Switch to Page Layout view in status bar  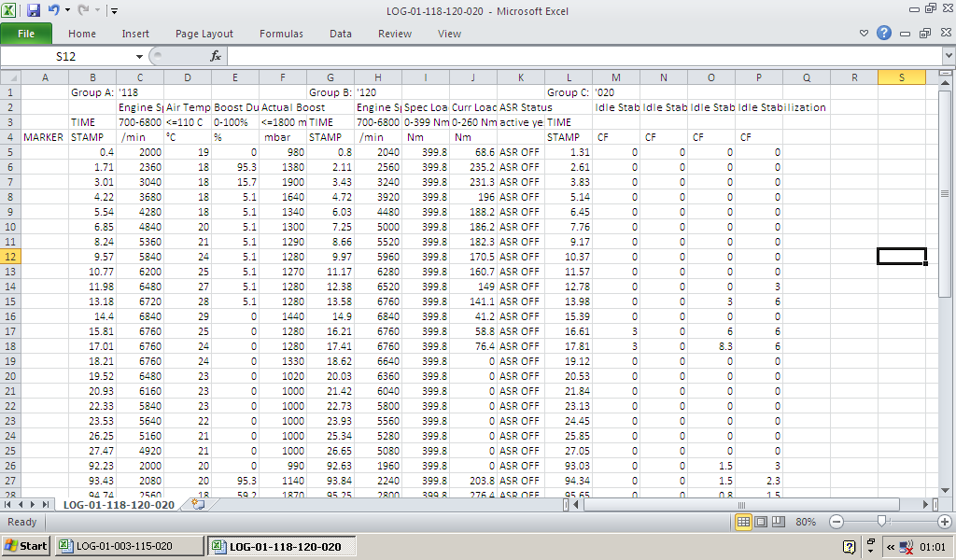760,522
